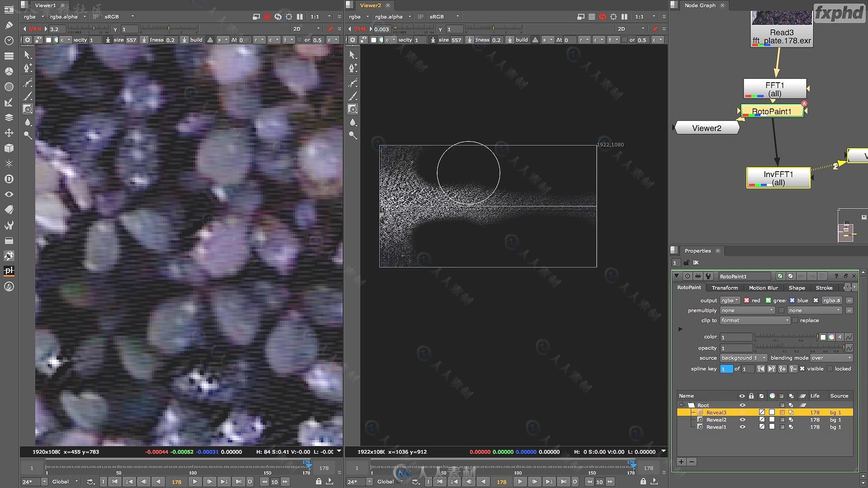
Task: Toggle visibility of Reveal2 layer
Action: [x=743, y=420]
